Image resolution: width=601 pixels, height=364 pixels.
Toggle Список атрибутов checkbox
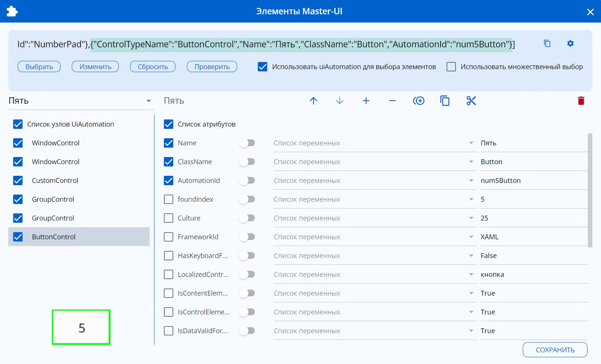pos(169,124)
